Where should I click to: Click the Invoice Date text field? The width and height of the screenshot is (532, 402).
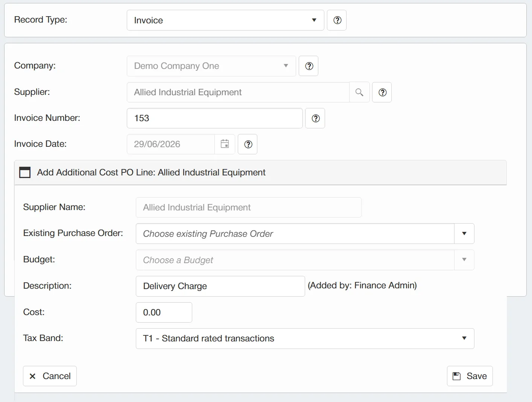tap(171, 144)
